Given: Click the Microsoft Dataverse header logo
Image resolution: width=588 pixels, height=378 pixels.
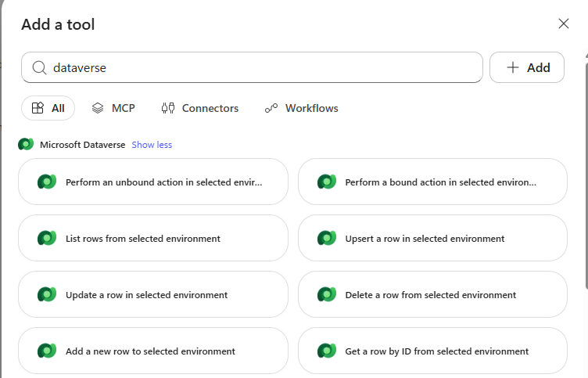Looking at the screenshot, I should point(26,144).
